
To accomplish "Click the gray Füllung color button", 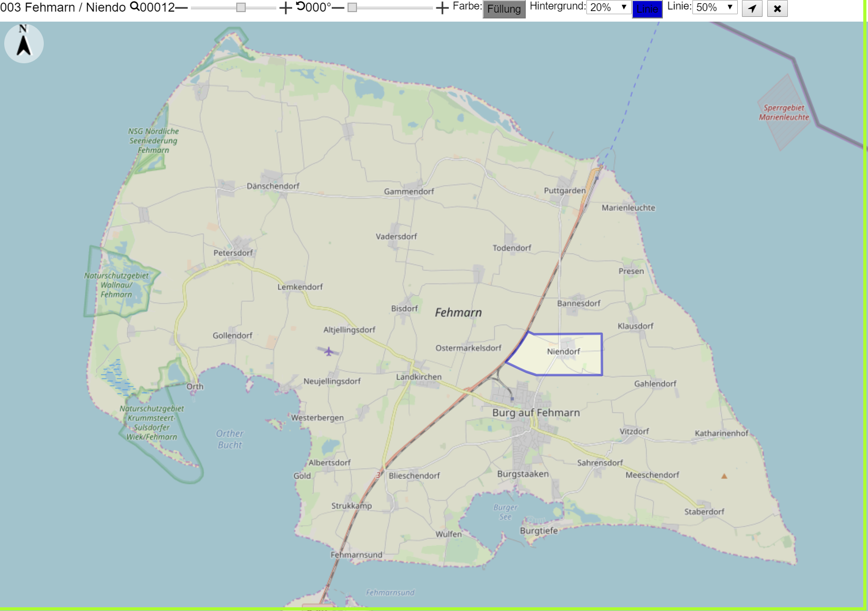I will pyautogui.click(x=504, y=9).
